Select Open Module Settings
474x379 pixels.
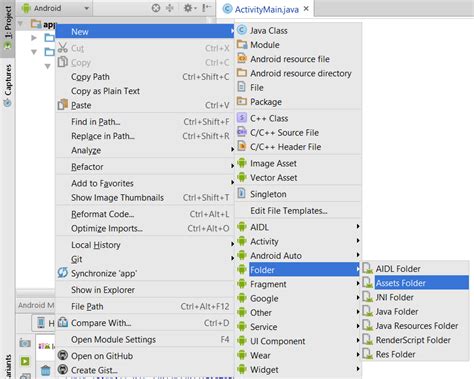click(x=144, y=340)
